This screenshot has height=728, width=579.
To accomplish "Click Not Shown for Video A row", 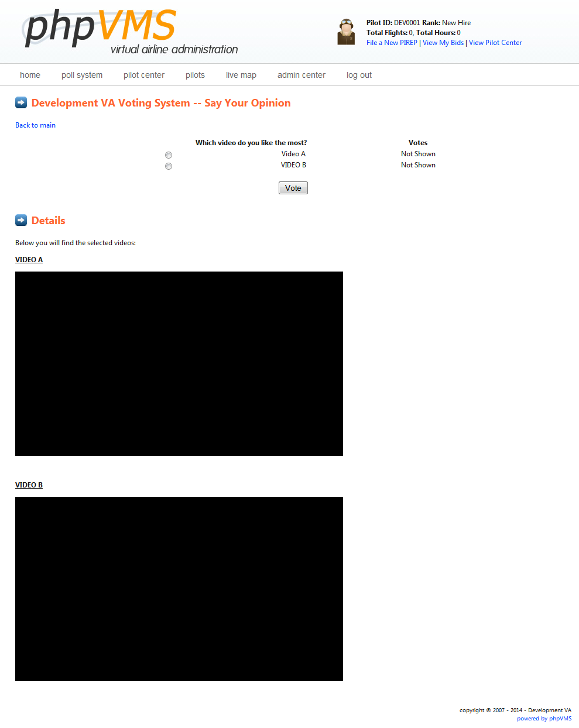I will point(418,154).
